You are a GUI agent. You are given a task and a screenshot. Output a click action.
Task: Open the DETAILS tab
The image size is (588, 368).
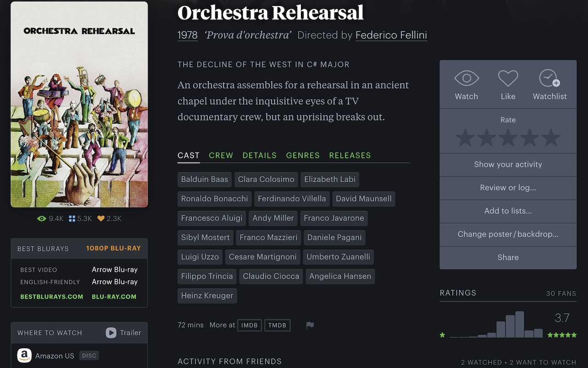click(x=260, y=155)
